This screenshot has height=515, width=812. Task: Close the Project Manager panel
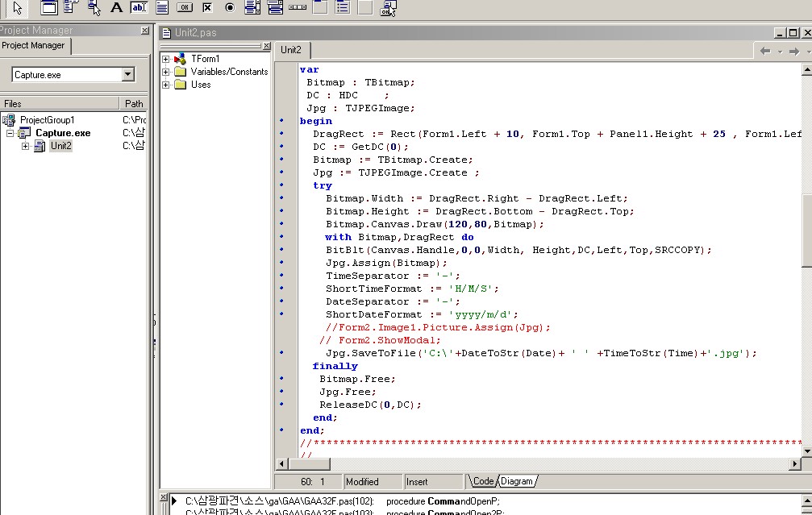coord(144,31)
